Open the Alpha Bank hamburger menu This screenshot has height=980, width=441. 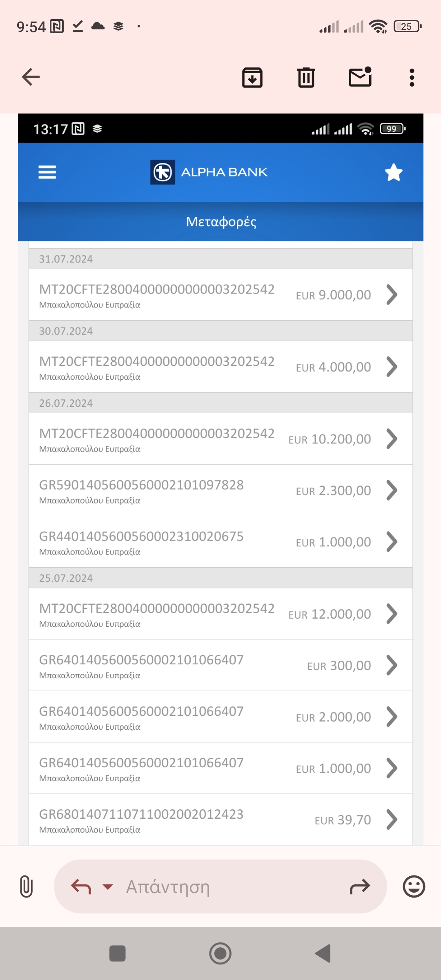tap(47, 172)
